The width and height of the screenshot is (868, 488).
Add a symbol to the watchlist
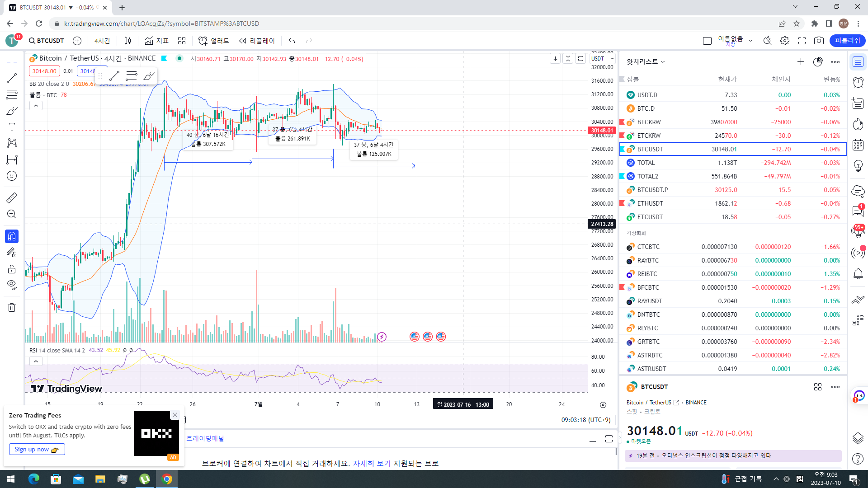click(801, 62)
